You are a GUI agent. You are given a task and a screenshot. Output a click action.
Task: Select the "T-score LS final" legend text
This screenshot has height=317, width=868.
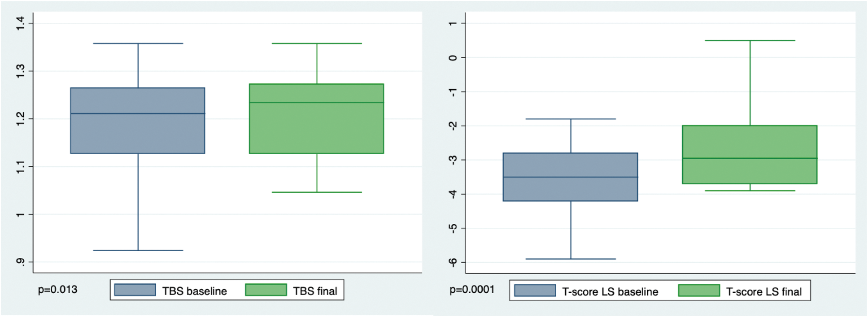pyautogui.click(x=764, y=292)
